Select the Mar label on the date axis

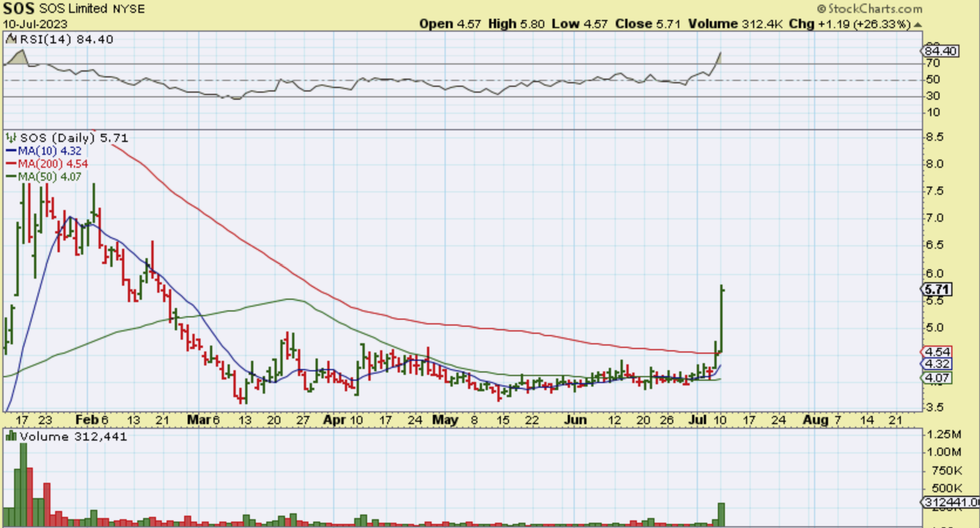(198, 420)
